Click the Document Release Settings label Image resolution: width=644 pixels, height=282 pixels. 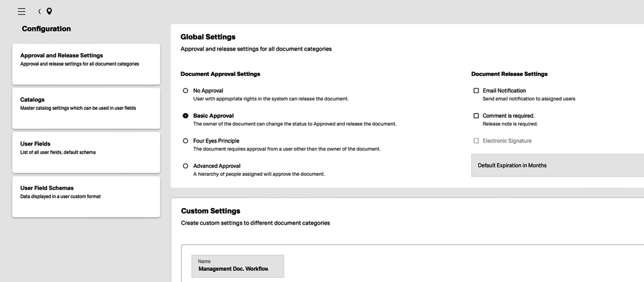pos(509,74)
